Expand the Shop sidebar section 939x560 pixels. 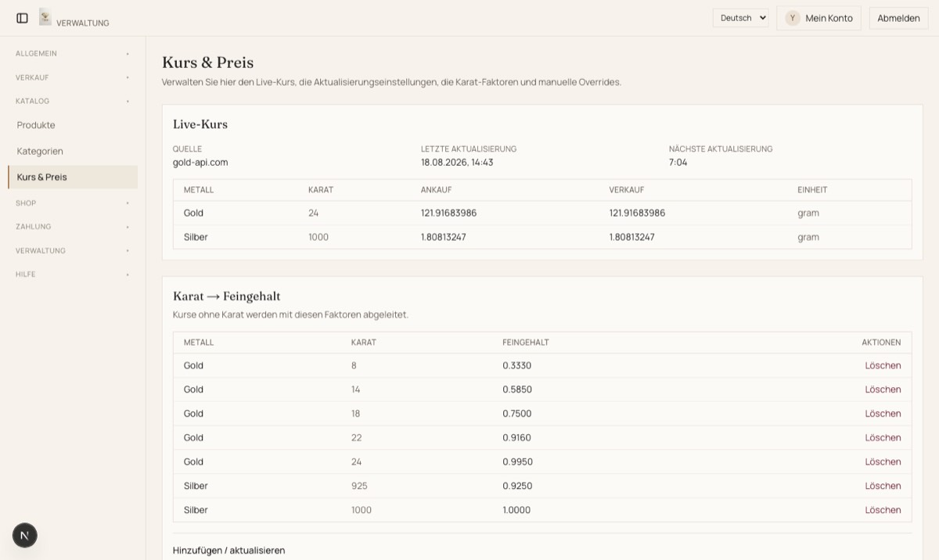(73, 203)
